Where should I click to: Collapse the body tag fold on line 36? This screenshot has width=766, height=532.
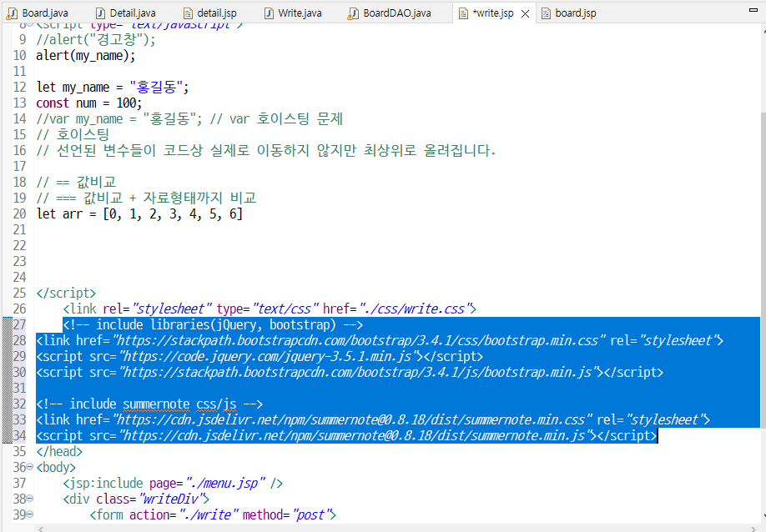(x=30, y=467)
